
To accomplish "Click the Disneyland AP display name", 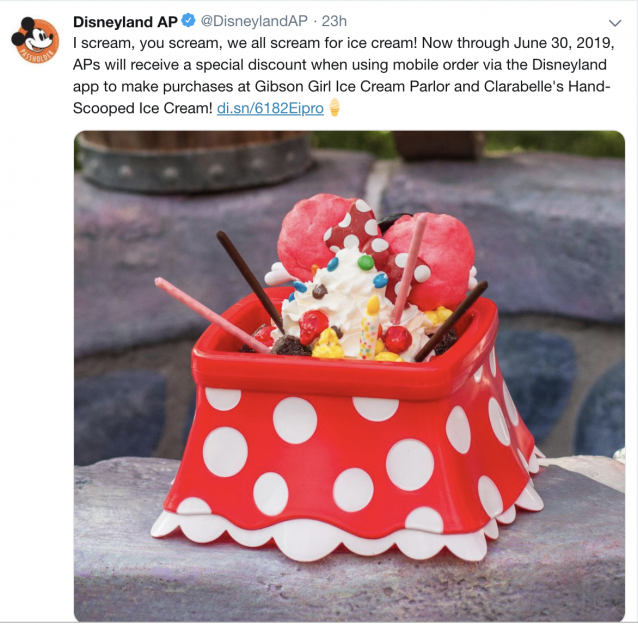I will click(x=125, y=22).
